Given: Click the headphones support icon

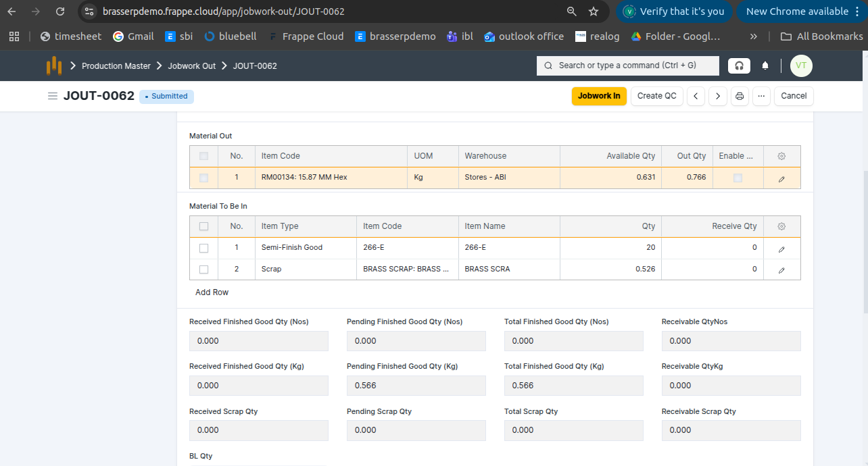Looking at the screenshot, I should [739, 66].
